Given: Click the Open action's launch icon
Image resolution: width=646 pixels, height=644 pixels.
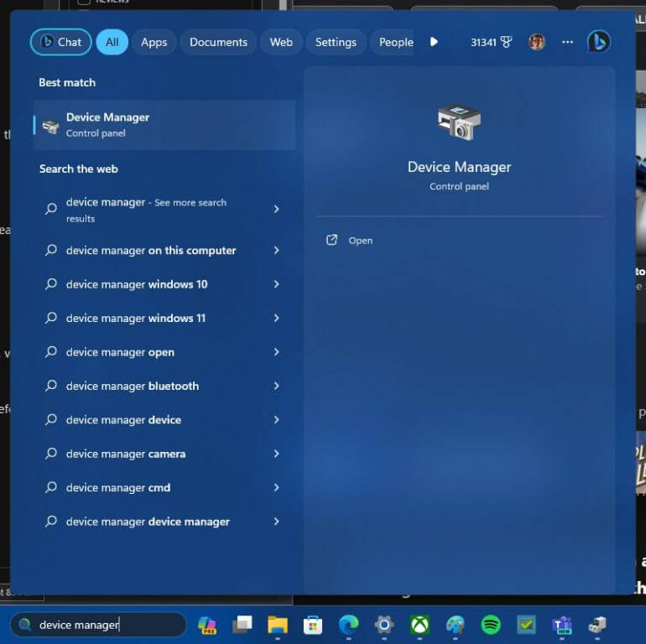Looking at the screenshot, I should point(331,240).
